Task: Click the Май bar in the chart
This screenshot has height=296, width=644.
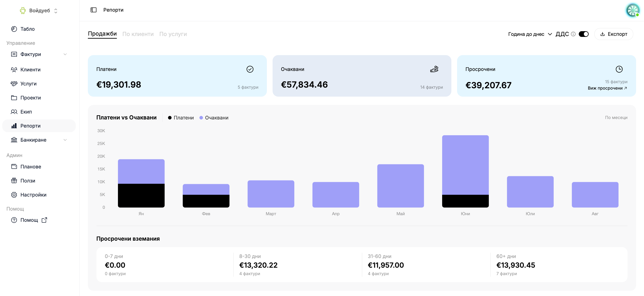Action: pos(400,186)
